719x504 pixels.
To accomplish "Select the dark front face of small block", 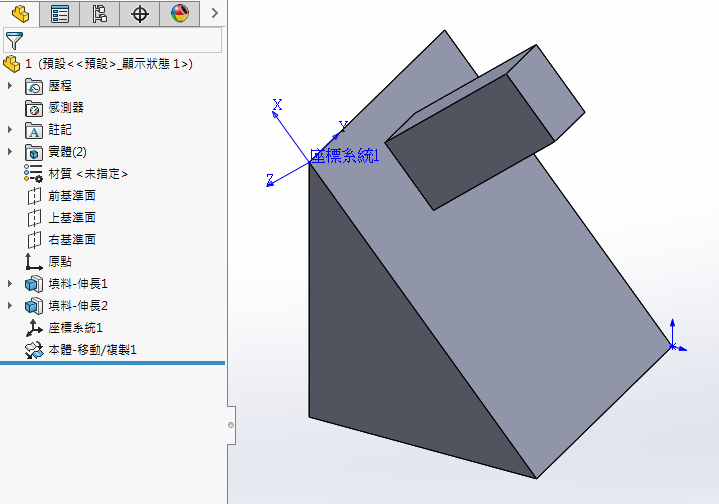I will pos(470,142).
